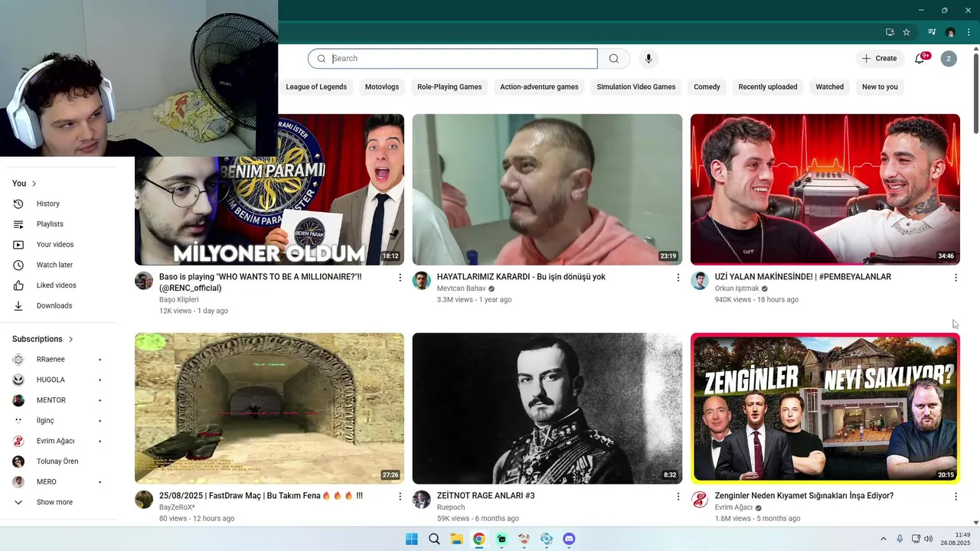980x551 pixels.
Task: Open Ruepoch channel avatar
Action: point(422,500)
